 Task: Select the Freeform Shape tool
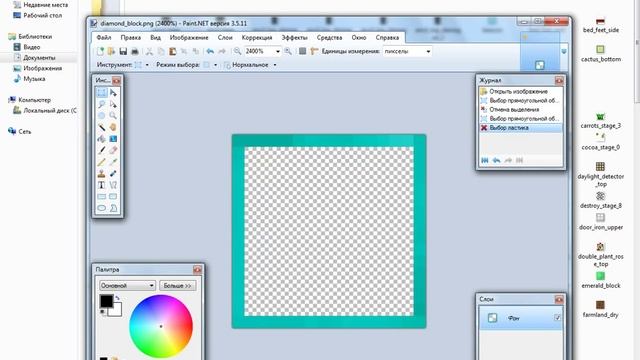[113, 208]
